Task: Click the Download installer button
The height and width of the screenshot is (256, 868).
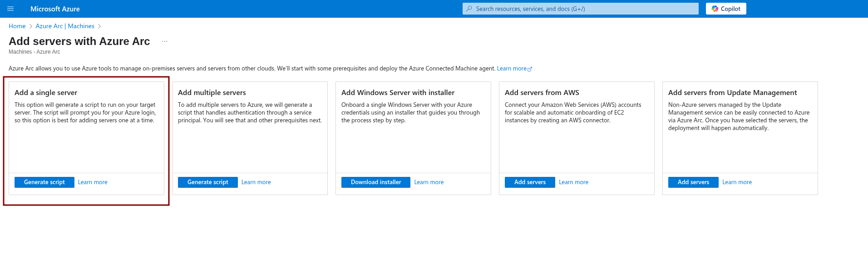Action: pyautogui.click(x=376, y=182)
